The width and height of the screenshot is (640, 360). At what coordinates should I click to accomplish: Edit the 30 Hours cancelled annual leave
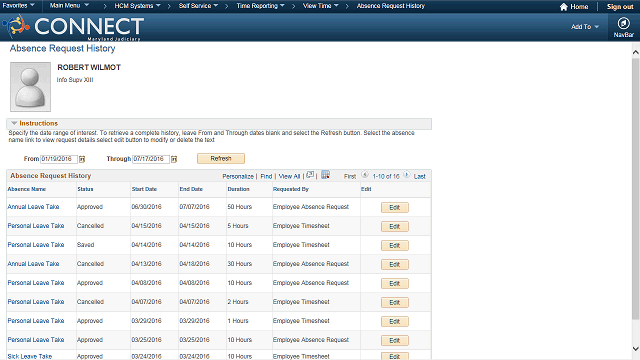(395, 264)
